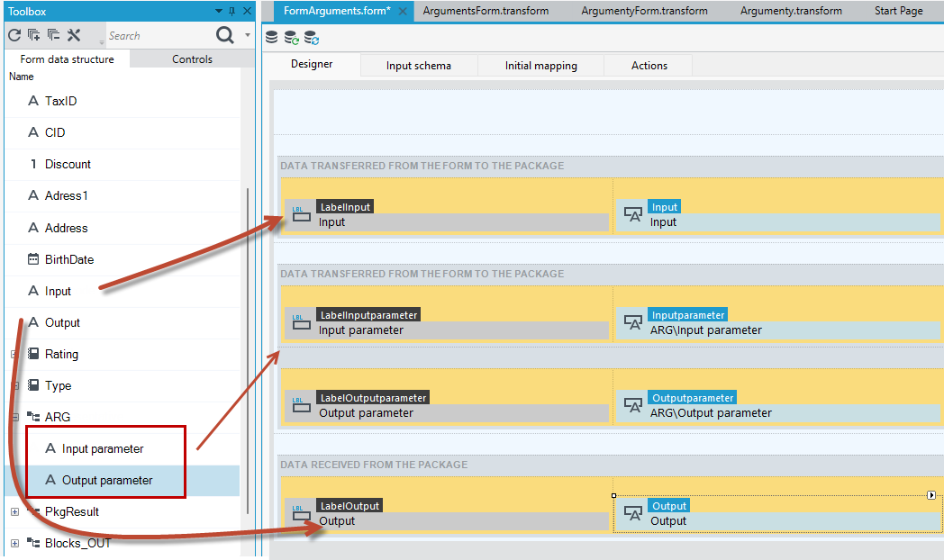Click the text field icon of Output control
The image size is (944, 560).
(632, 514)
